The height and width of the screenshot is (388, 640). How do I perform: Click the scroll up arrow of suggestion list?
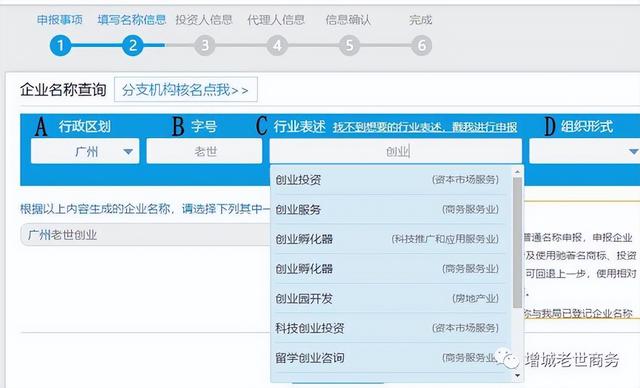coord(518,172)
